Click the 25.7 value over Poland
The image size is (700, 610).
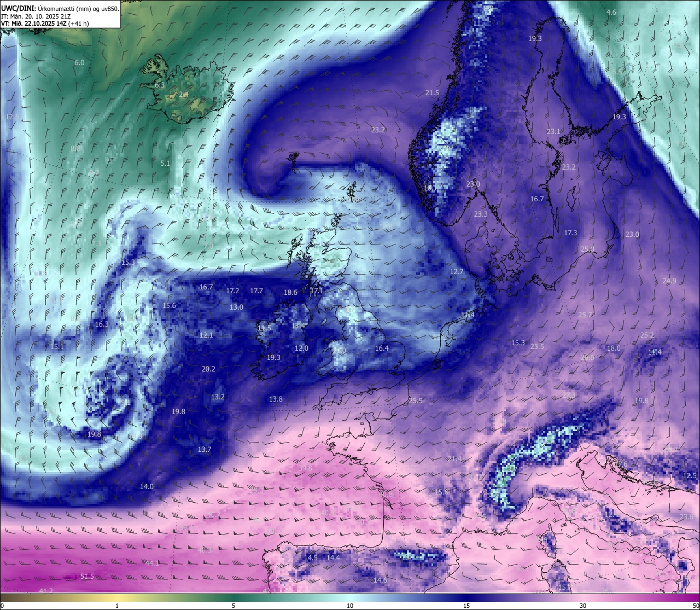point(585,315)
